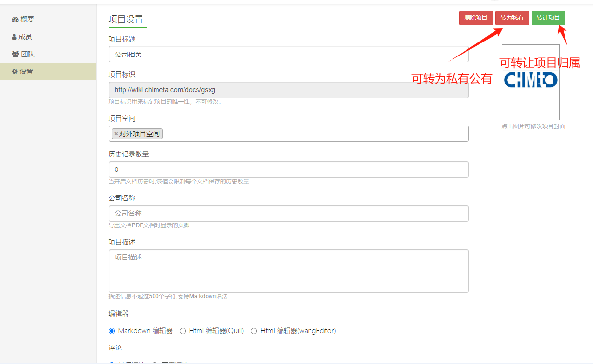Click the green 转让项目 button
This screenshot has width=593, height=364.
(x=548, y=18)
